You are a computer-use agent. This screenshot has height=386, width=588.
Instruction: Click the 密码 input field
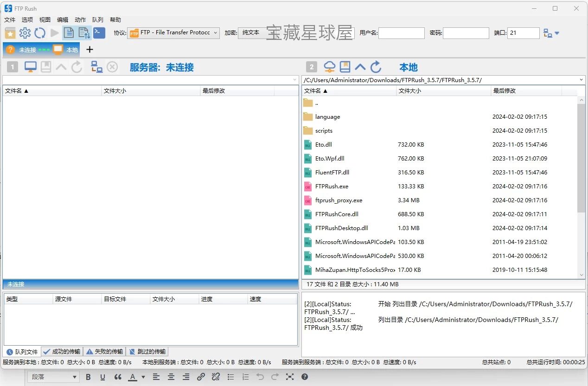pyautogui.click(x=466, y=33)
